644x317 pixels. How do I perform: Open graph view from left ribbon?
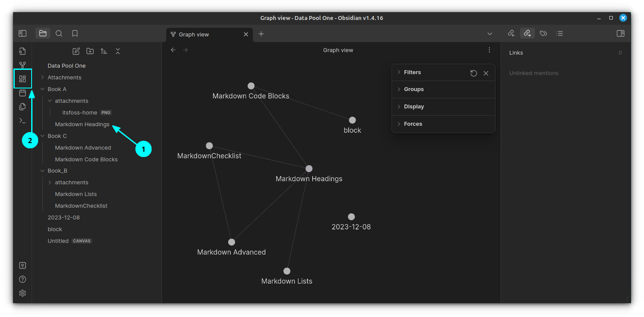[23, 65]
